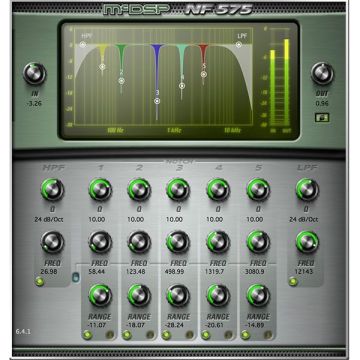
Task: Click the IN value -3.26
Action: [x=34, y=103]
